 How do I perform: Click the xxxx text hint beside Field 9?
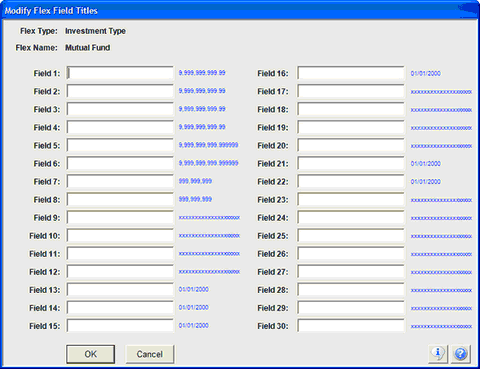click(209, 218)
